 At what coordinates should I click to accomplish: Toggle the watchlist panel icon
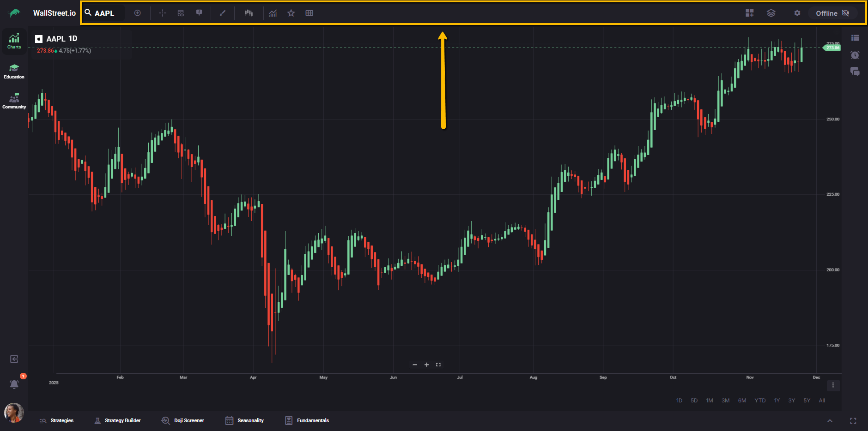coord(855,38)
